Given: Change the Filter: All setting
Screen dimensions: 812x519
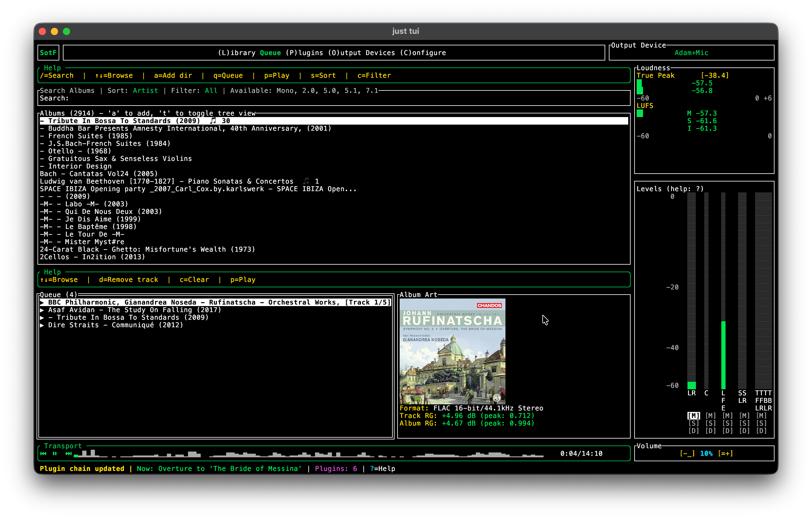Looking at the screenshot, I should [x=194, y=91].
